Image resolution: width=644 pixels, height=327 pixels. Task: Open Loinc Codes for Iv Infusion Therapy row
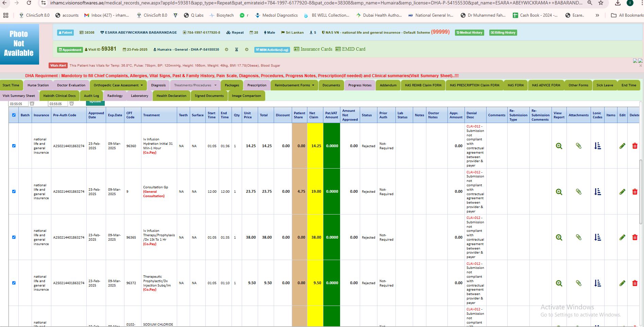click(597, 238)
